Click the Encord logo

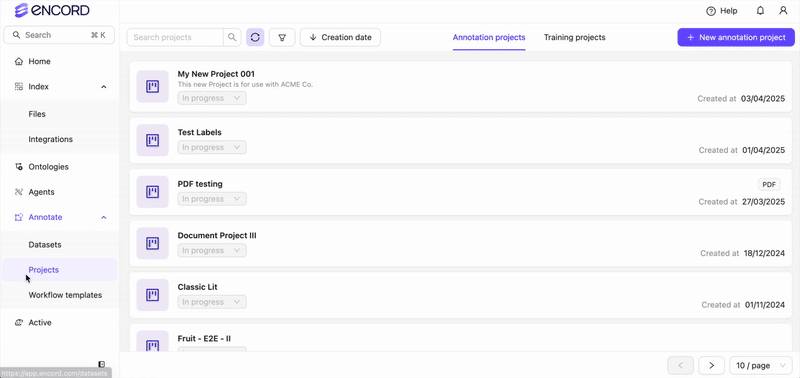click(x=52, y=10)
